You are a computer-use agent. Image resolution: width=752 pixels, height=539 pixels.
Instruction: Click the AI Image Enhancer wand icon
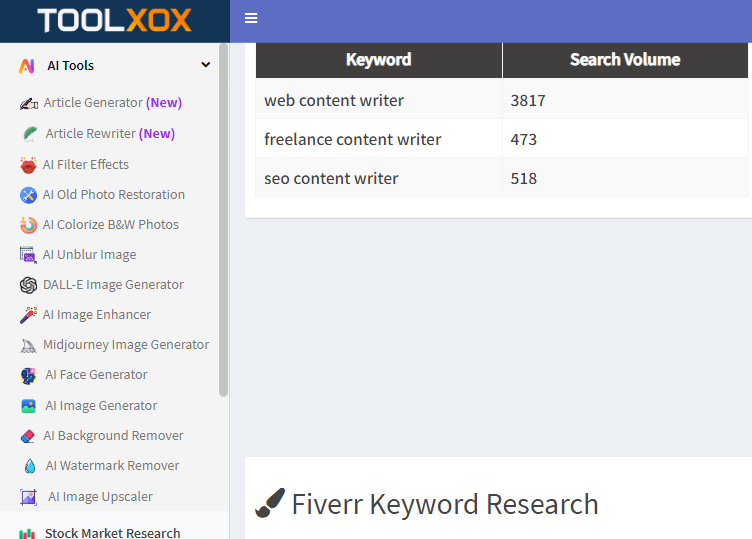point(28,315)
